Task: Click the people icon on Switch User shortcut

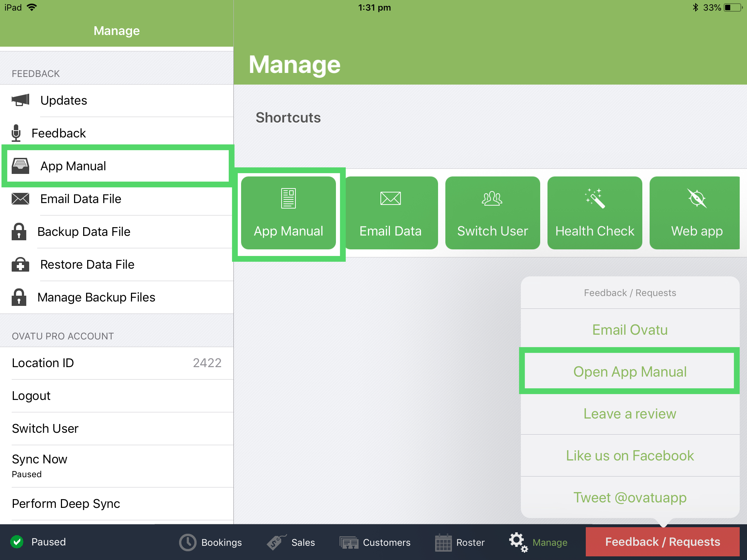Action: tap(492, 198)
